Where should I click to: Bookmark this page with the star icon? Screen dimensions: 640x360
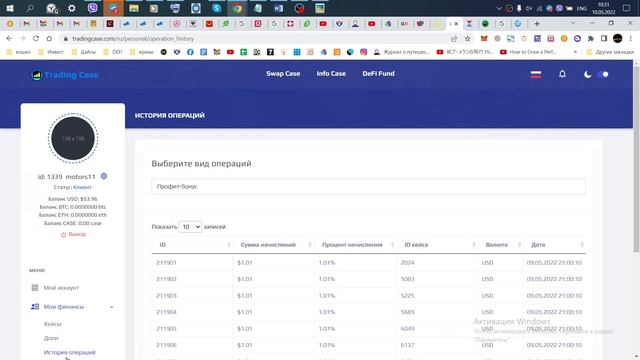467,39
